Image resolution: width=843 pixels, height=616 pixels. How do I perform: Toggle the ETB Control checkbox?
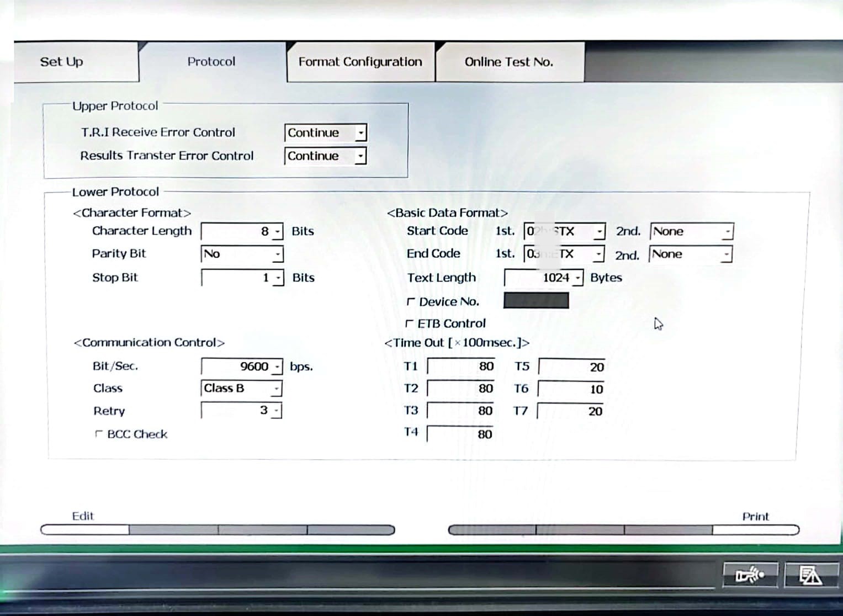click(x=409, y=323)
